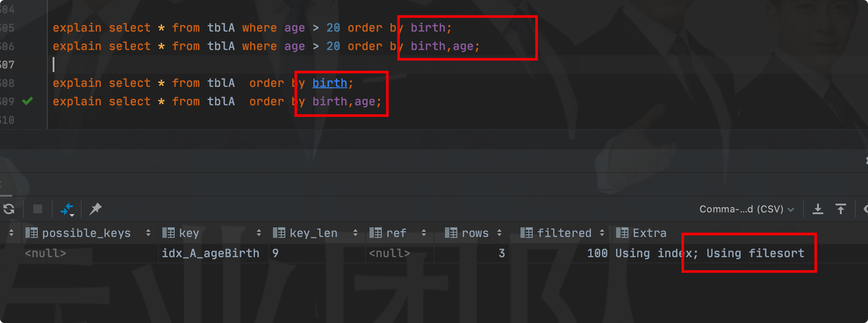Click the green checkmark in the gutter

(x=28, y=101)
